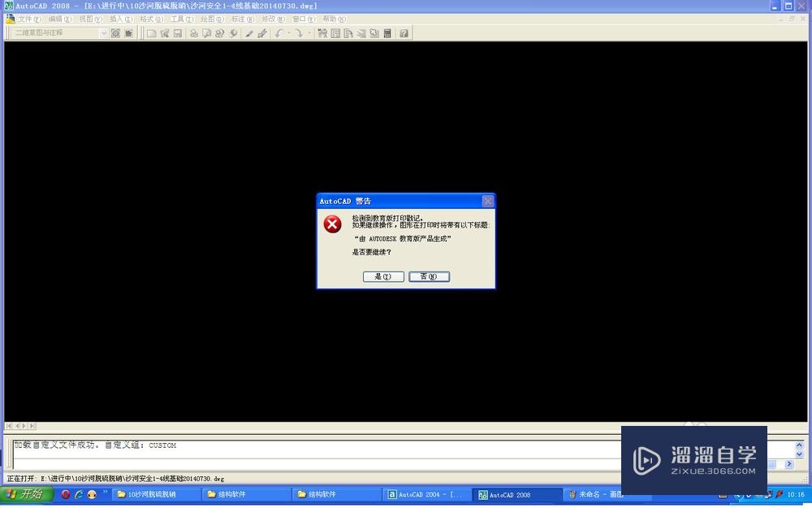Click the Open drawing folder icon

click(163, 33)
